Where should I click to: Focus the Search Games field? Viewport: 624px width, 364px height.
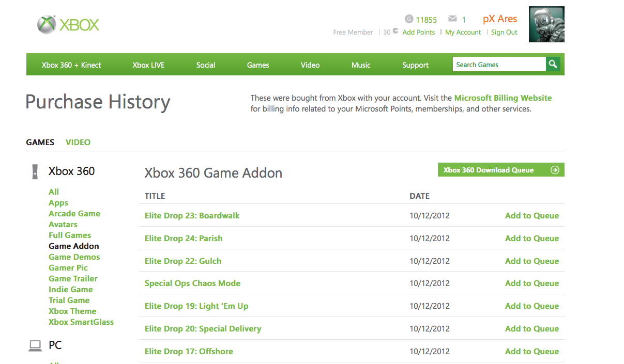coord(499,65)
